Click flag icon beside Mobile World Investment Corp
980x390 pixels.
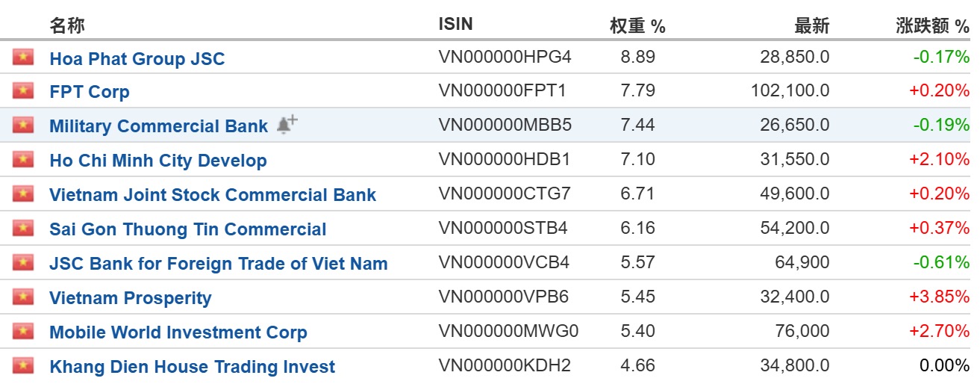23,332
